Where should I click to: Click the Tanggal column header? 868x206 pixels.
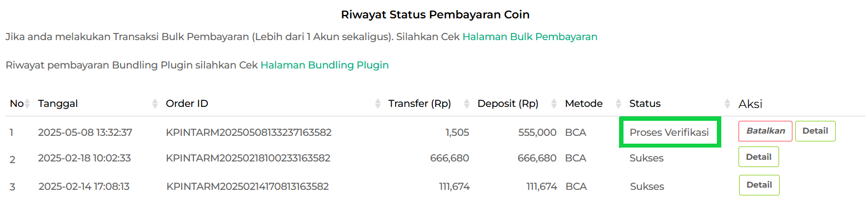pos(58,104)
